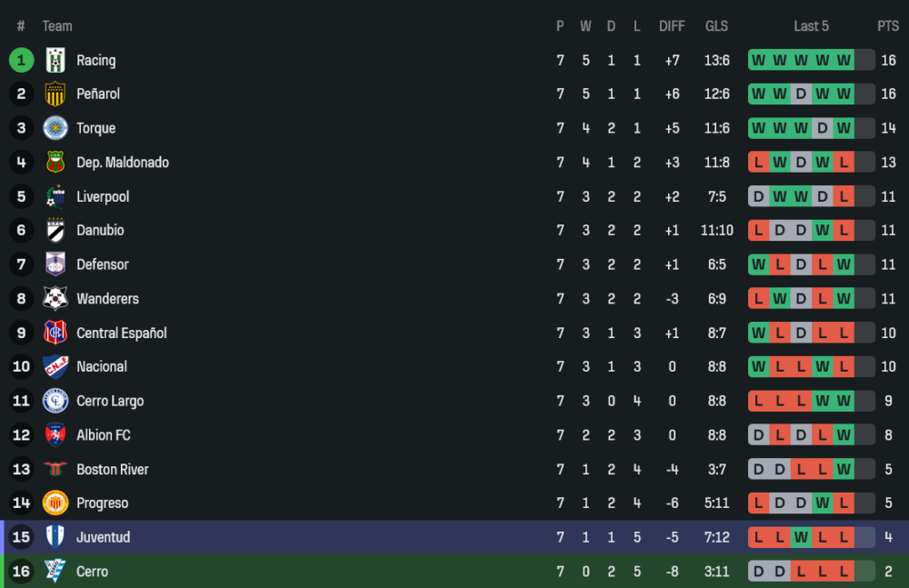Sort by the DIFF column header
The width and height of the screenshot is (909, 588).
672,26
